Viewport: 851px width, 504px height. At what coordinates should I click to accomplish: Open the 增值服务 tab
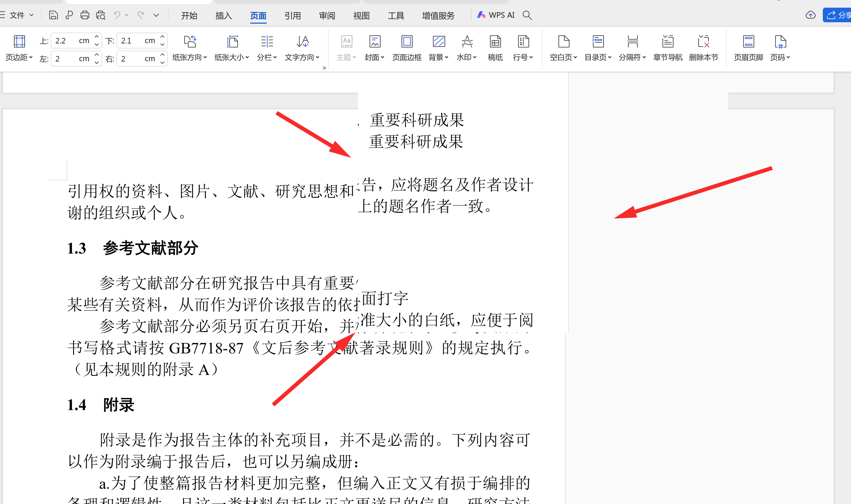[x=438, y=16]
